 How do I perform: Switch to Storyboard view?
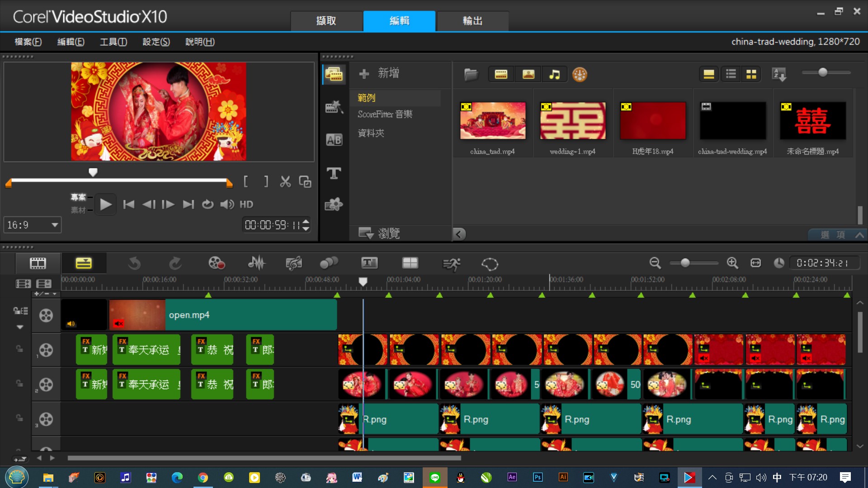click(38, 263)
